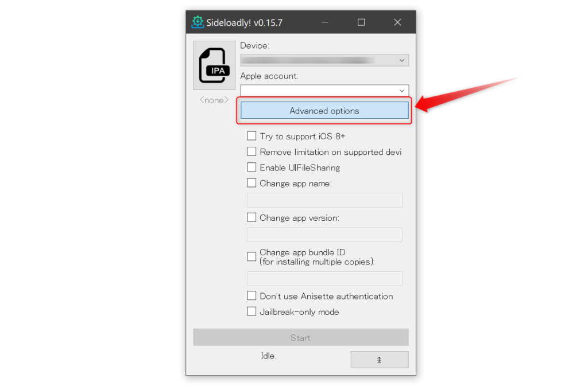Click the app bundle ID text field
Image resolution: width=588 pixels, height=386 pixels.
pyautogui.click(x=324, y=279)
